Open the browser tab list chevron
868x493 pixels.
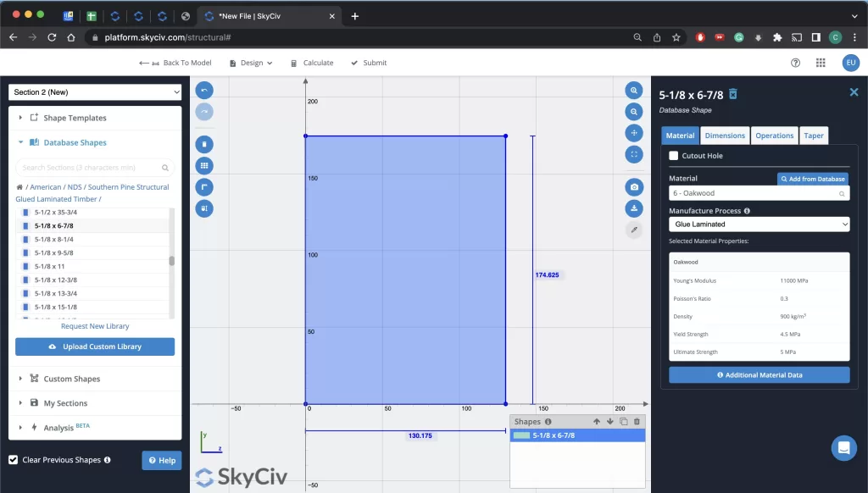coord(854,16)
